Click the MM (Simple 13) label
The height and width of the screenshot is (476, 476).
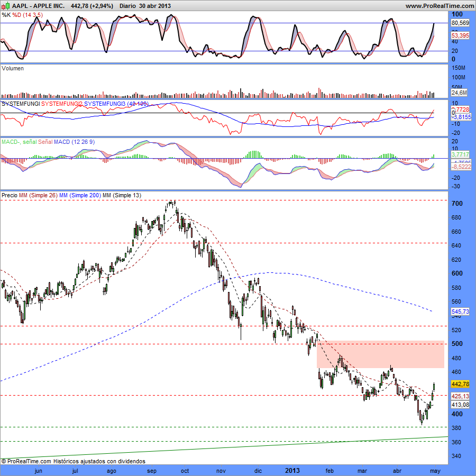tap(122, 195)
